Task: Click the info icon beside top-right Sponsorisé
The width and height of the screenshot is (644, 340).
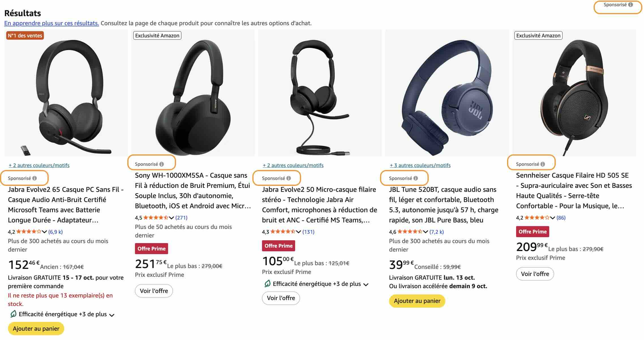Action: 630,5
